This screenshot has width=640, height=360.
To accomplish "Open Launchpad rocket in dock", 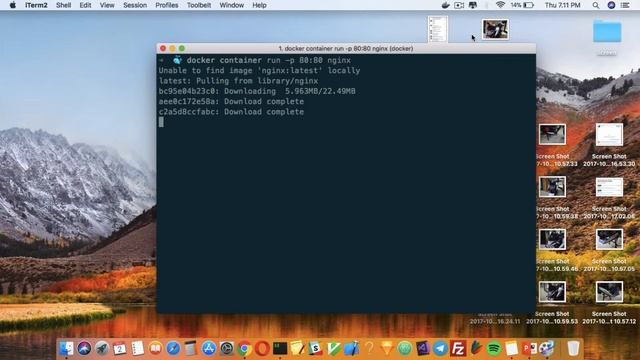I will [x=102, y=348].
